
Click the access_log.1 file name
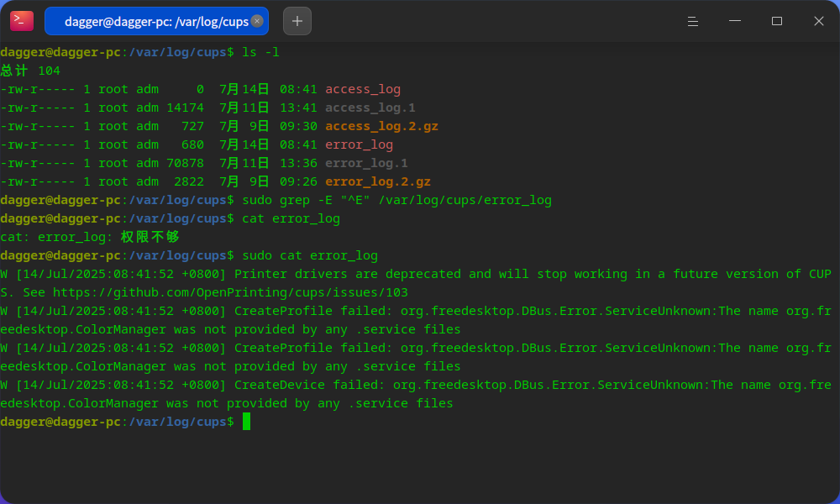coord(370,108)
